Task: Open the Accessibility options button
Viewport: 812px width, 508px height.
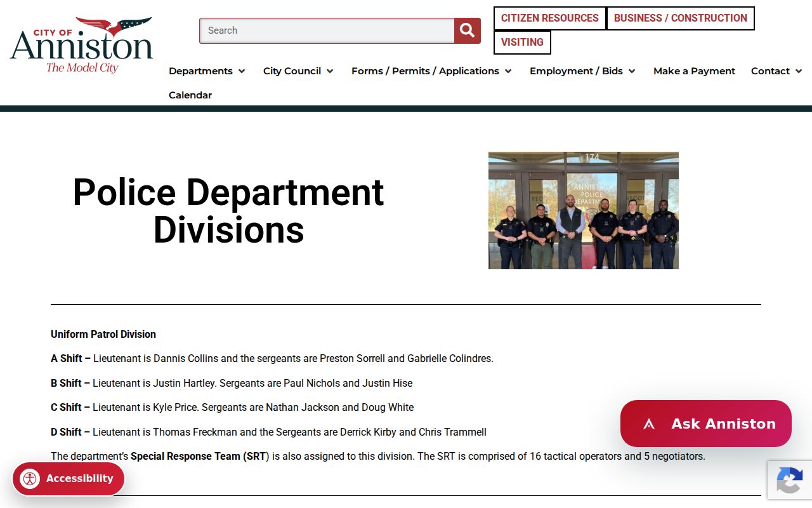Action: (69, 479)
